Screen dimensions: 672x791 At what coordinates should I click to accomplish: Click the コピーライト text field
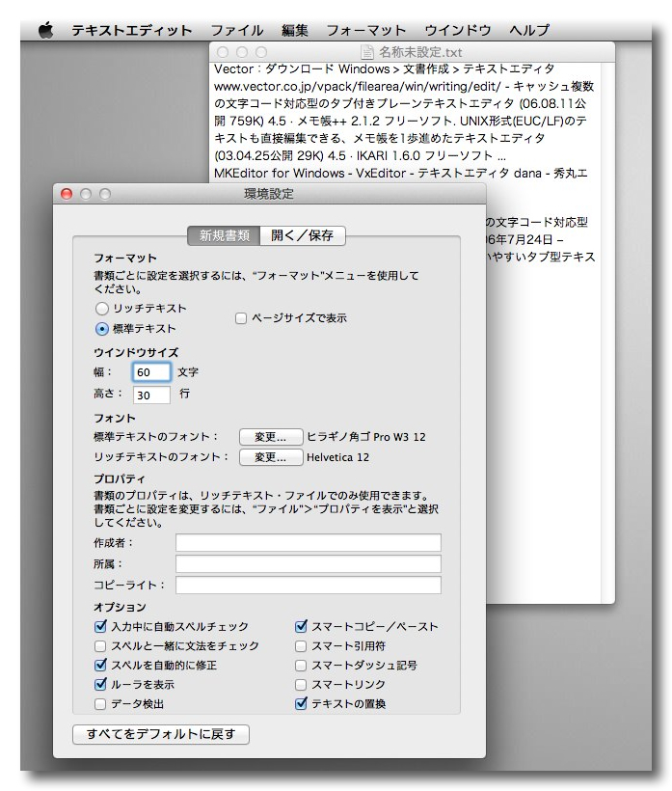point(308,586)
